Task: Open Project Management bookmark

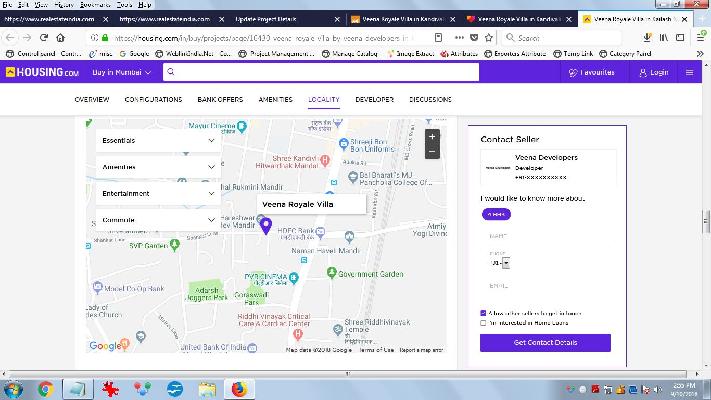Action: (x=276, y=54)
